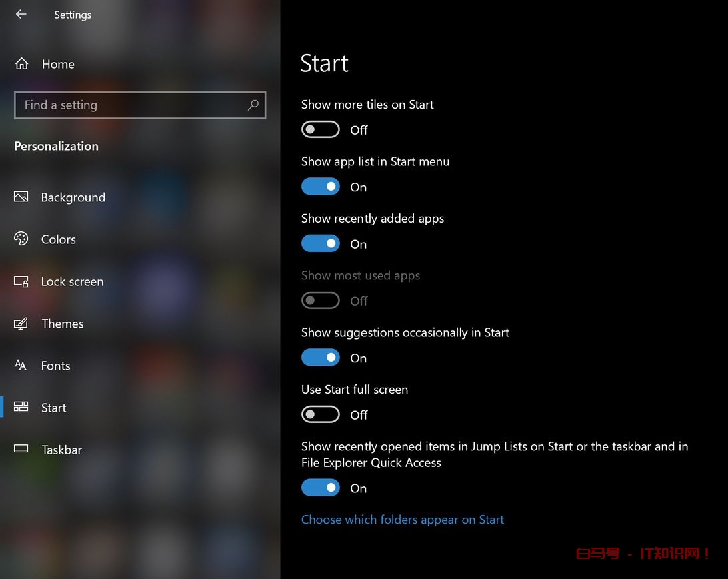Screen dimensions: 728x579
Task: Click the magnifier icon in search box
Action: coord(253,105)
